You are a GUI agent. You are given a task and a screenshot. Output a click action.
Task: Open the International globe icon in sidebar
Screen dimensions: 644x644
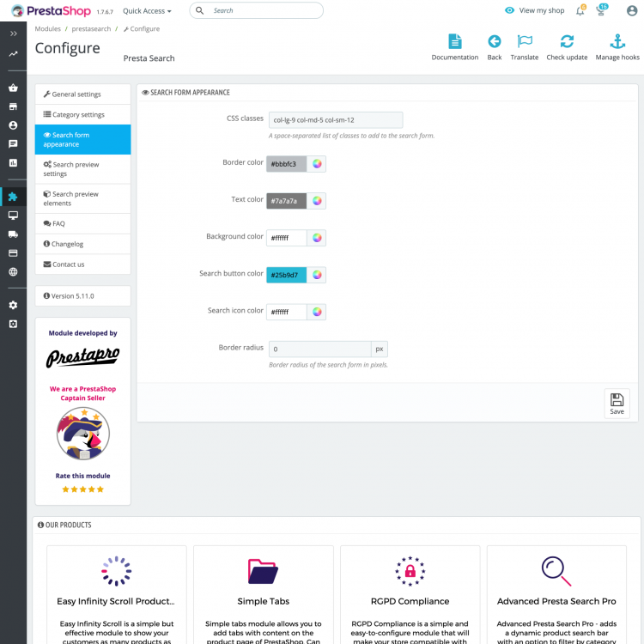coord(13,271)
